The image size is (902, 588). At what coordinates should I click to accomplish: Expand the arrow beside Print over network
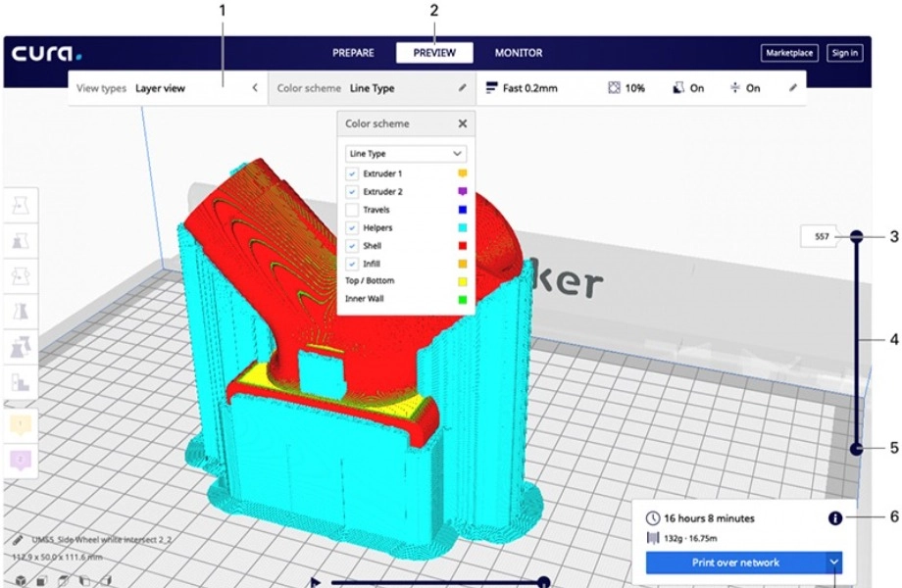(x=833, y=562)
